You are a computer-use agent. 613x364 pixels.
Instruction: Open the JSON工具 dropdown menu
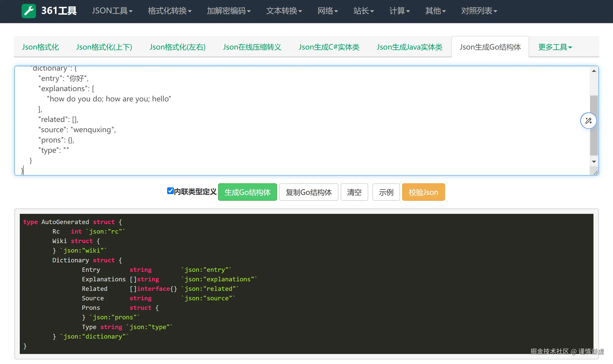112,11
